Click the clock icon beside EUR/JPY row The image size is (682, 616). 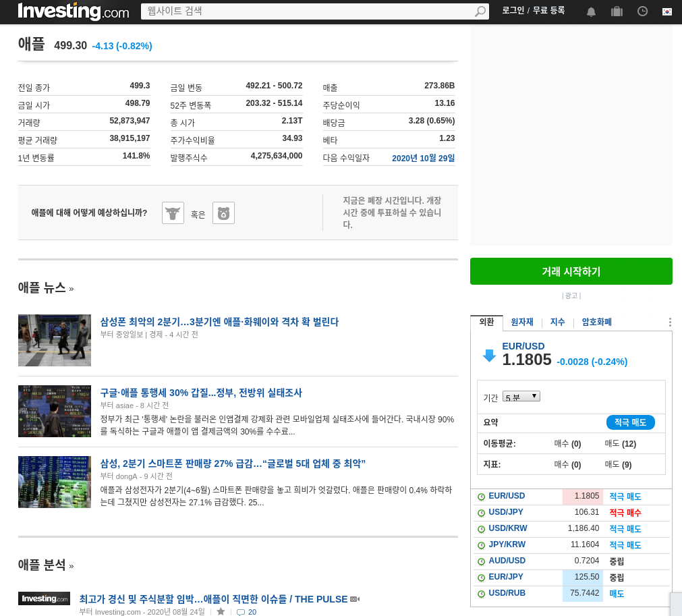click(481, 578)
